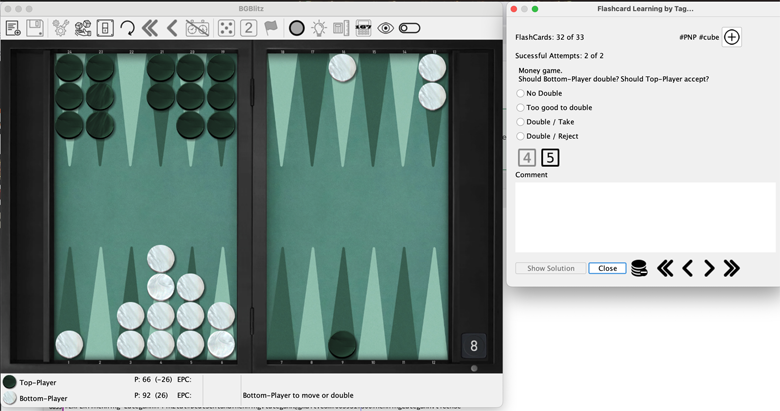This screenshot has width=780, height=411.
Task: Click the undo rotate arrow icon
Action: [x=127, y=28]
